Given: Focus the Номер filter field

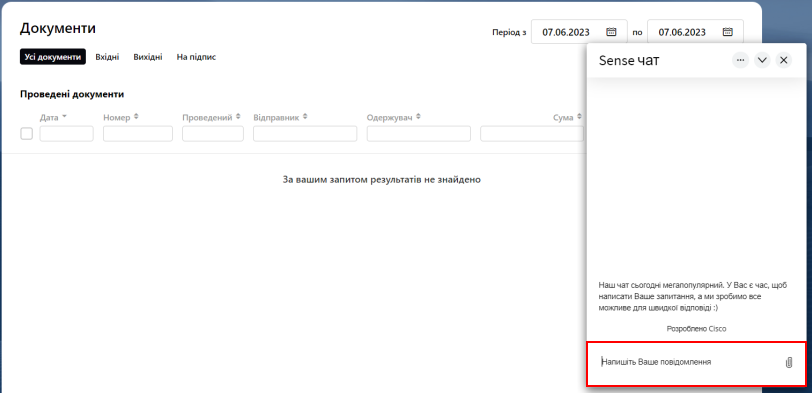Looking at the screenshot, I should [138, 134].
